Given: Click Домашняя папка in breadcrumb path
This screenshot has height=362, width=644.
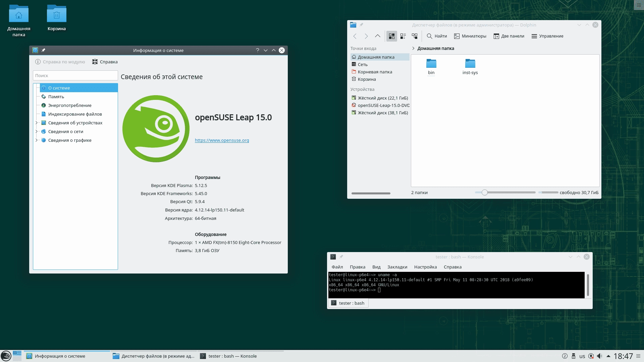Looking at the screenshot, I should pos(435,48).
